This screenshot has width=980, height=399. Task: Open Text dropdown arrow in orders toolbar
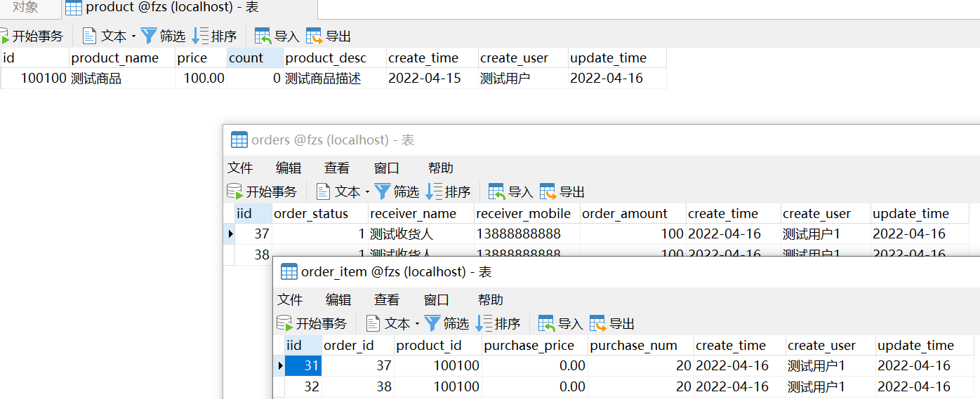[x=367, y=192]
